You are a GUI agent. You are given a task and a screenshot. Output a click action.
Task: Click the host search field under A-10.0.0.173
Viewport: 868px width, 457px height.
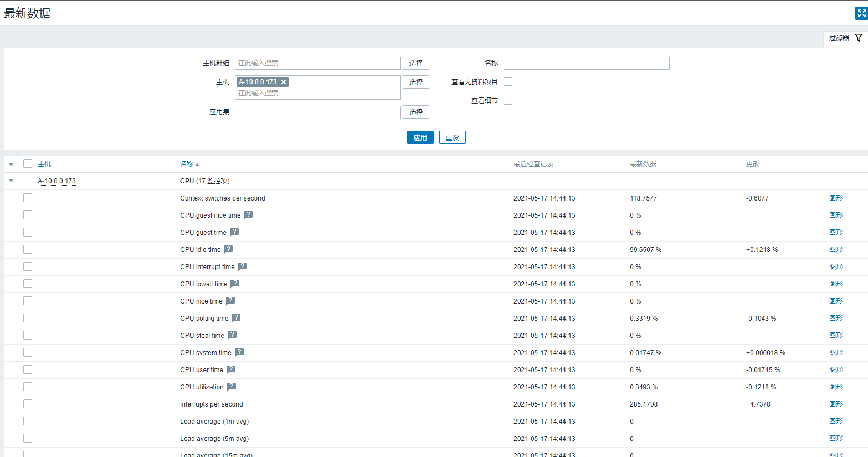tap(318, 93)
